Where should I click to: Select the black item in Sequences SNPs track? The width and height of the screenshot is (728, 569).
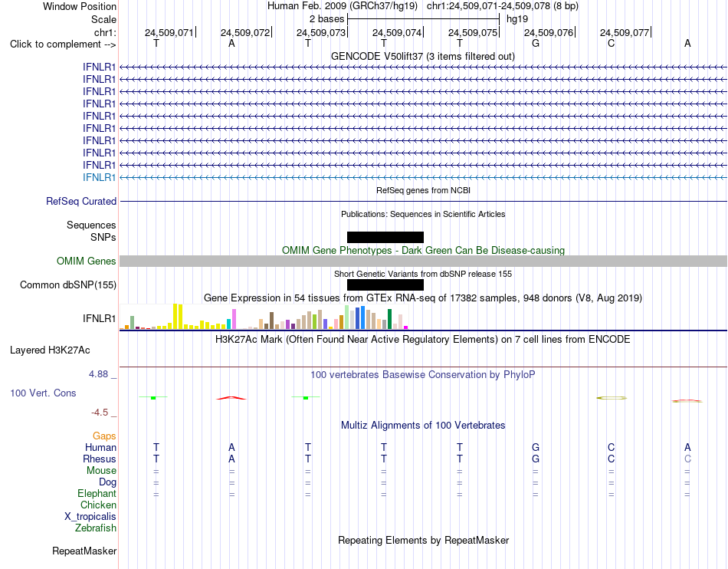(385, 238)
